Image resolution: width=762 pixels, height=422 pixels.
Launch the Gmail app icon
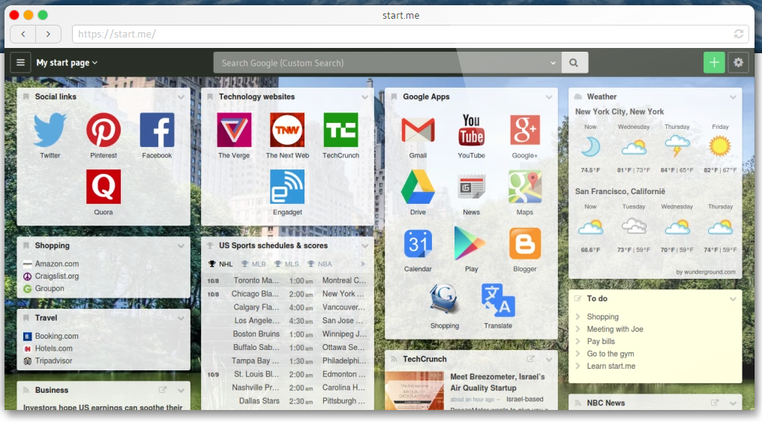[418, 130]
